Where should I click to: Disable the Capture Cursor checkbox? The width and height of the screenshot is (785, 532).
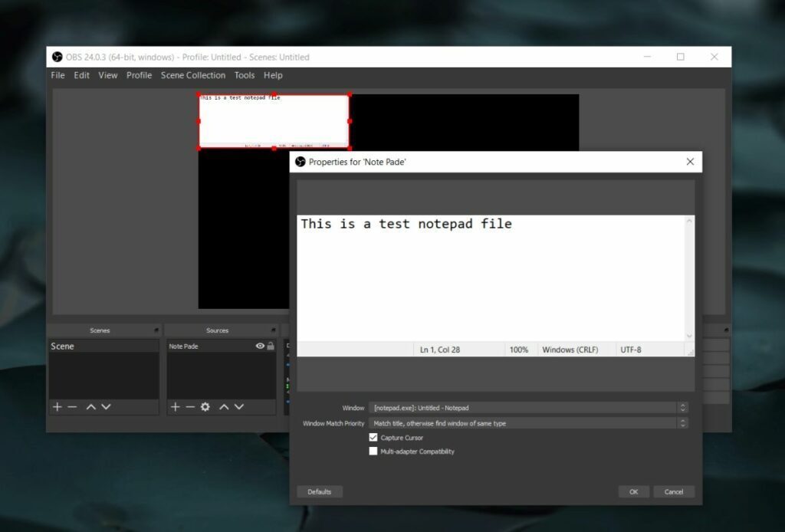(x=373, y=437)
